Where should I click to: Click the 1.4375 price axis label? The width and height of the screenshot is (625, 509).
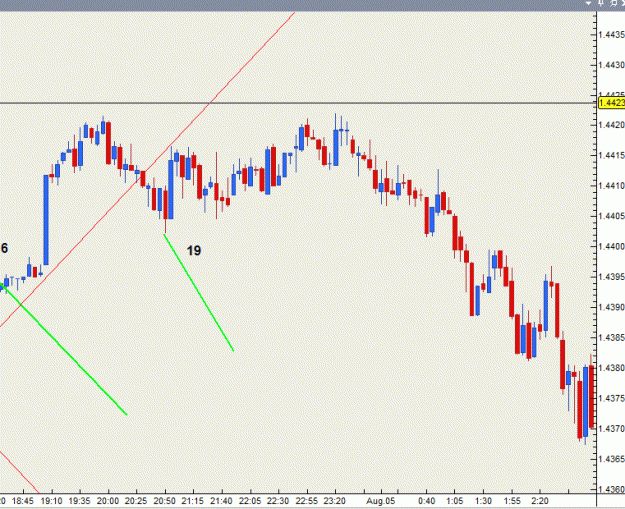pyautogui.click(x=611, y=398)
